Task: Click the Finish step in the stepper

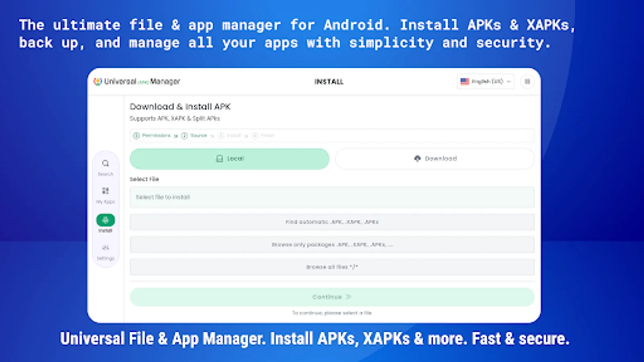Action: tap(263, 136)
